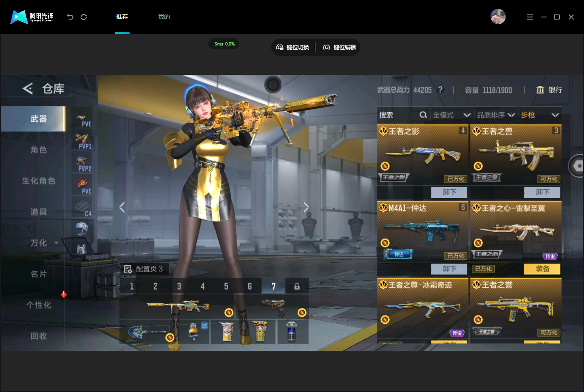The width and height of the screenshot is (584, 392).
Task: Click the search magnifier icon
Action: click(423, 115)
